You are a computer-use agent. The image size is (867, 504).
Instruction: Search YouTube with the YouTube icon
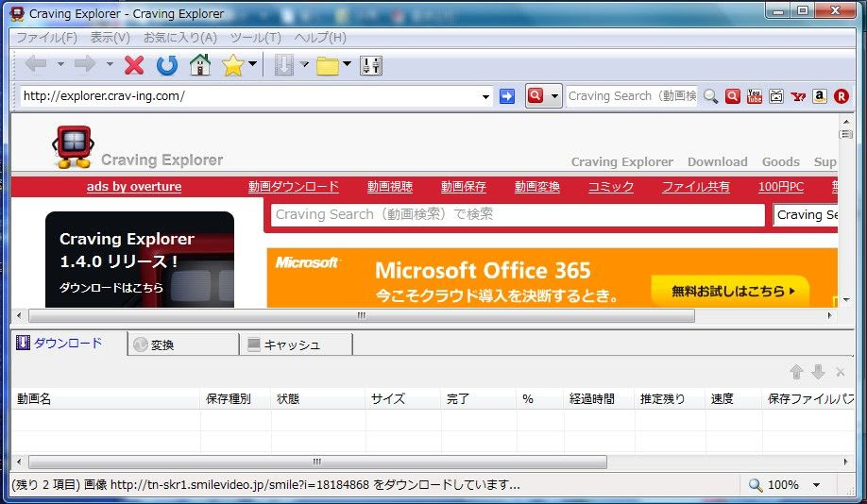[x=755, y=96]
